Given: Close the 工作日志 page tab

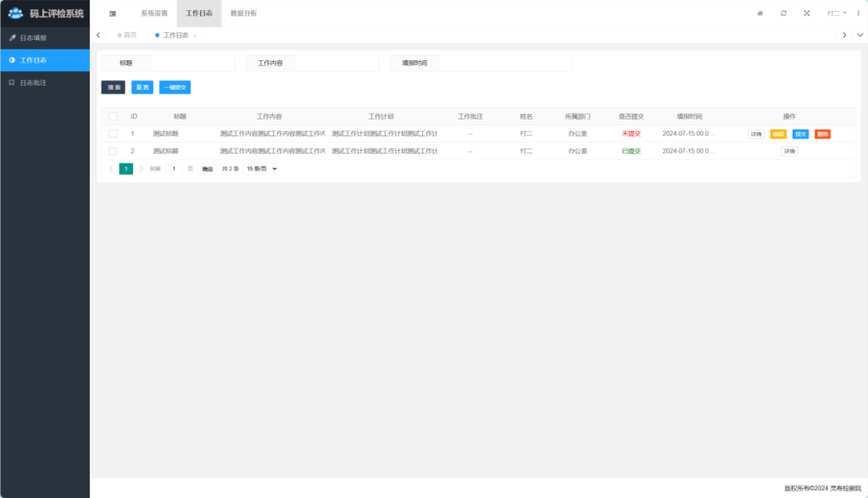Looking at the screenshot, I should [196, 36].
